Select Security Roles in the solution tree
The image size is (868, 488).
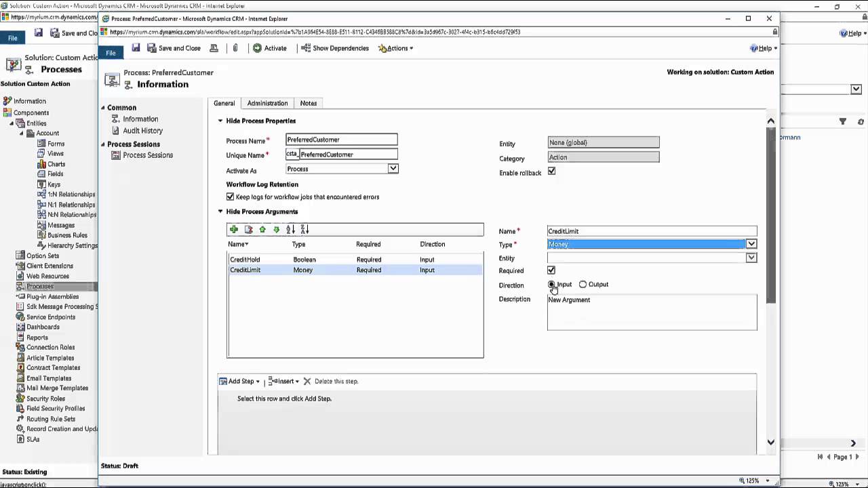click(45, 399)
